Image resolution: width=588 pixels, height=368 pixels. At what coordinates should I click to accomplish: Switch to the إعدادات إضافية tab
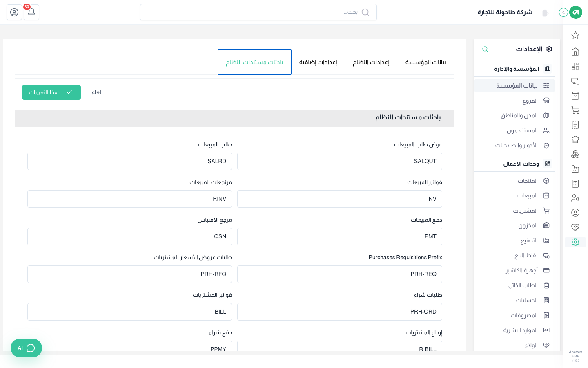click(318, 62)
